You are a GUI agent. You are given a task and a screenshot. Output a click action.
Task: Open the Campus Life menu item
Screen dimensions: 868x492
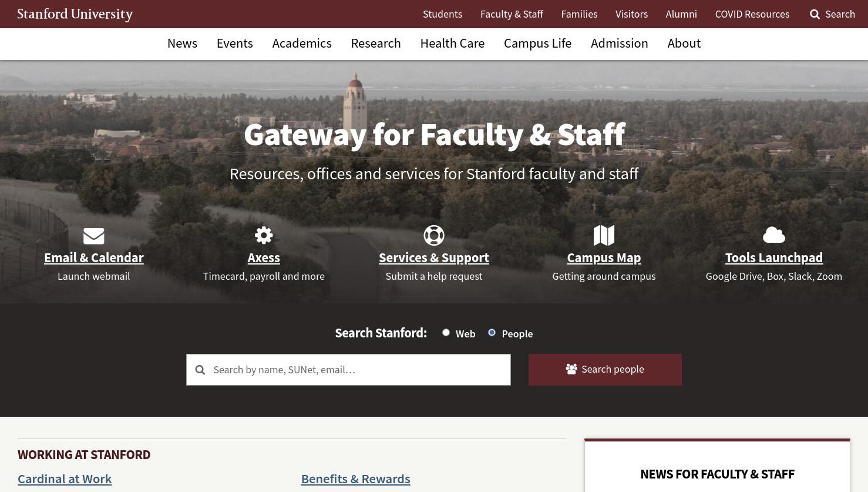tap(537, 43)
